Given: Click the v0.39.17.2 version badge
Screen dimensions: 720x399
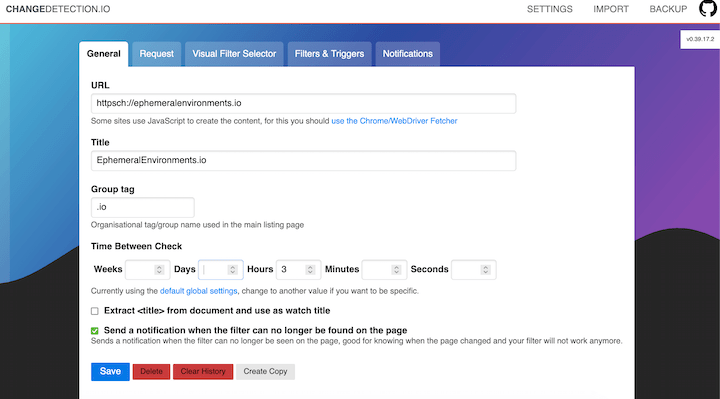Looking at the screenshot, I should coord(700,39).
